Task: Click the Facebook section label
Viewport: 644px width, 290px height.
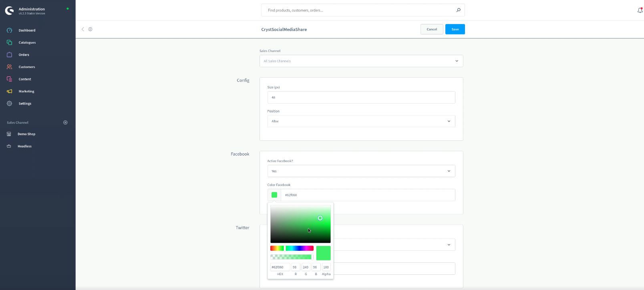Action: coord(240,154)
